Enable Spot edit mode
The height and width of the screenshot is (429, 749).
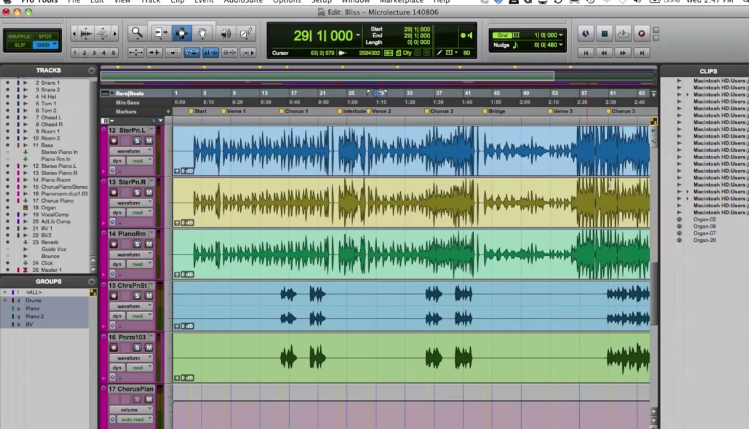click(x=45, y=36)
